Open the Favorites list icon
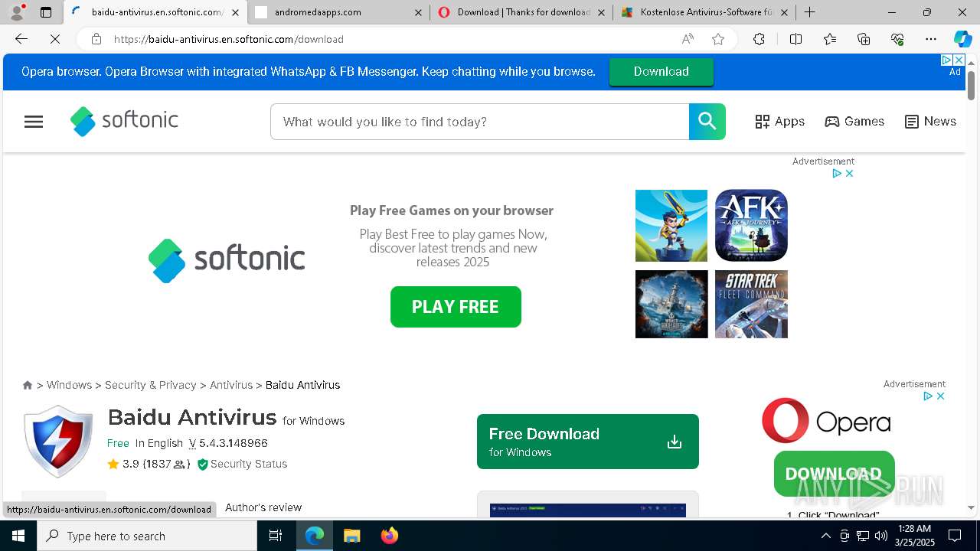The height and width of the screenshot is (551, 980). pyautogui.click(x=830, y=39)
